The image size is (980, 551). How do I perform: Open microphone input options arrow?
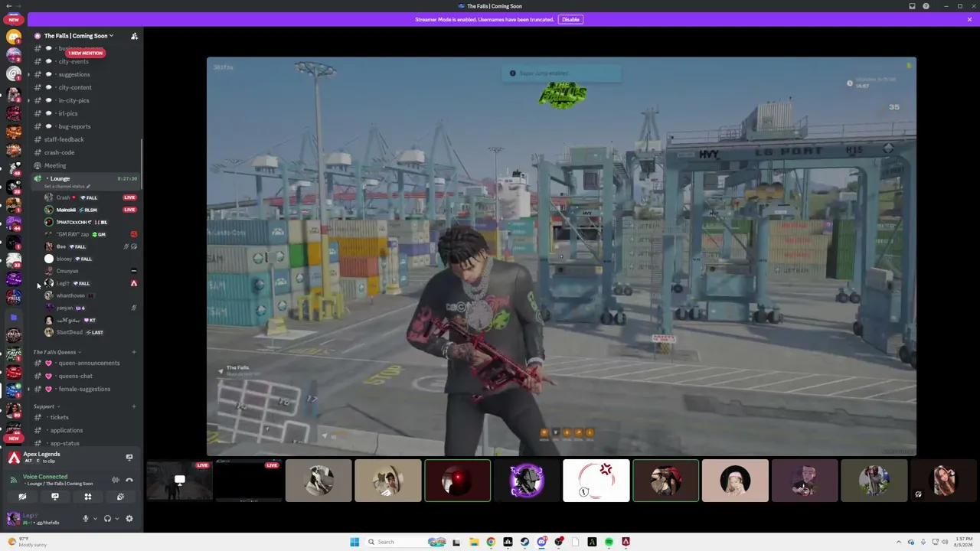coord(95,519)
